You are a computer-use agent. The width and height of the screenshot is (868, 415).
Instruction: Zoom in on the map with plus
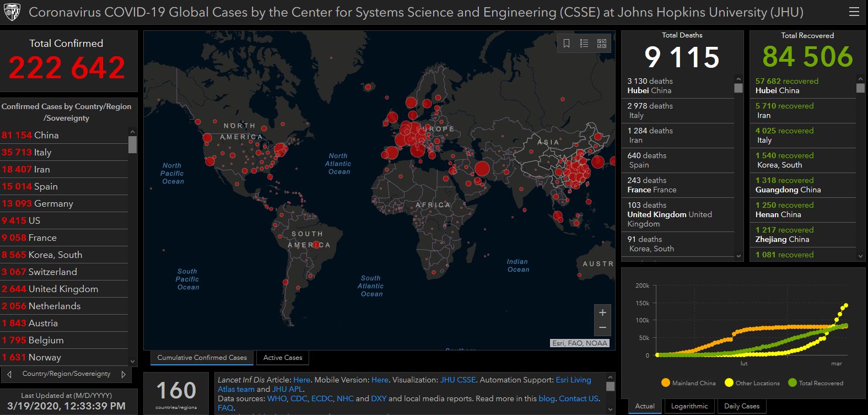point(602,312)
